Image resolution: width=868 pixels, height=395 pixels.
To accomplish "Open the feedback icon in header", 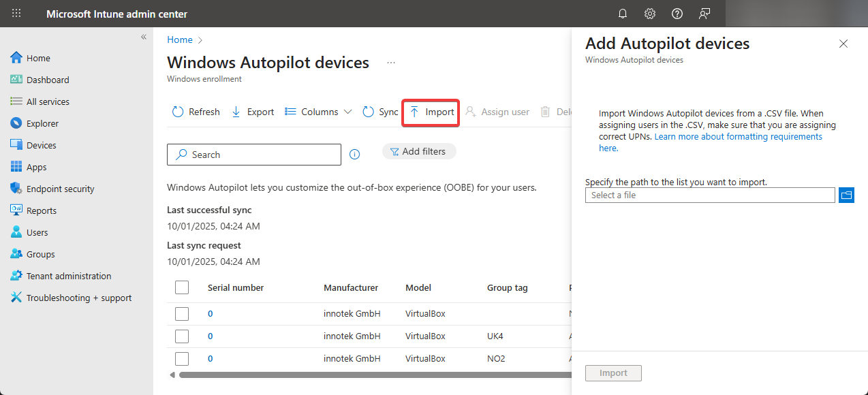I will (704, 14).
